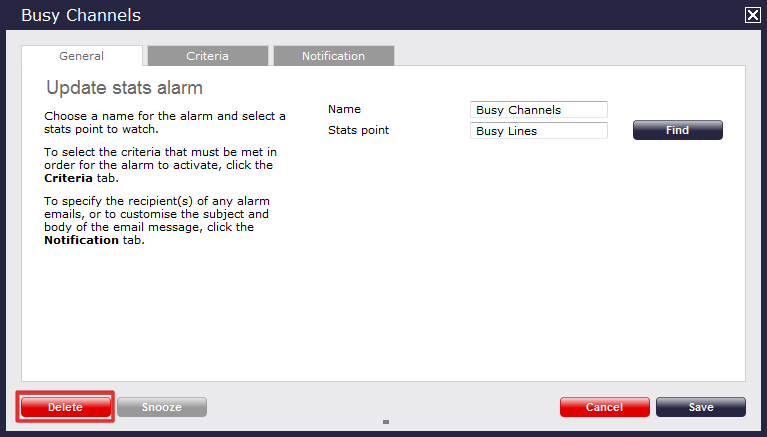Open the Criteria tab
The width and height of the screenshot is (767, 437).
pos(207,56)
